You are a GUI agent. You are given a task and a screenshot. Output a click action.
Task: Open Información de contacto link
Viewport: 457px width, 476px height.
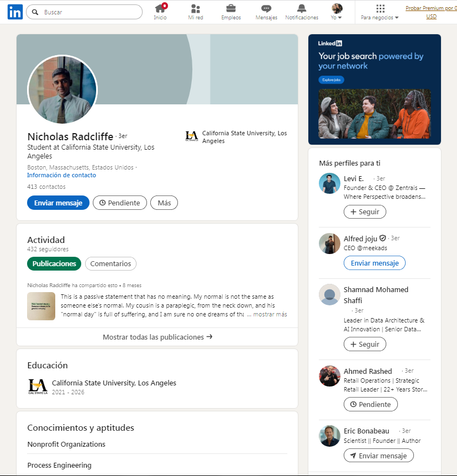(61, 175)
